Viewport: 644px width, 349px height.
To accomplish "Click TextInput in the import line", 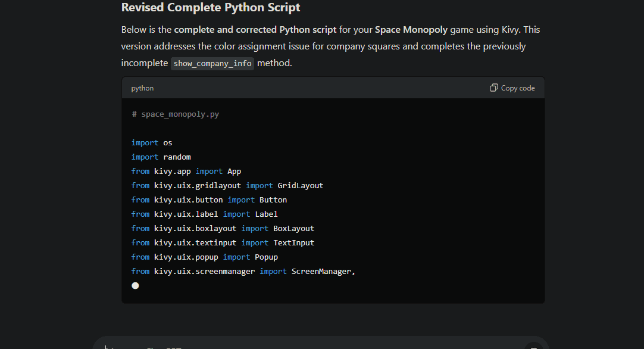I will (293, 243).
